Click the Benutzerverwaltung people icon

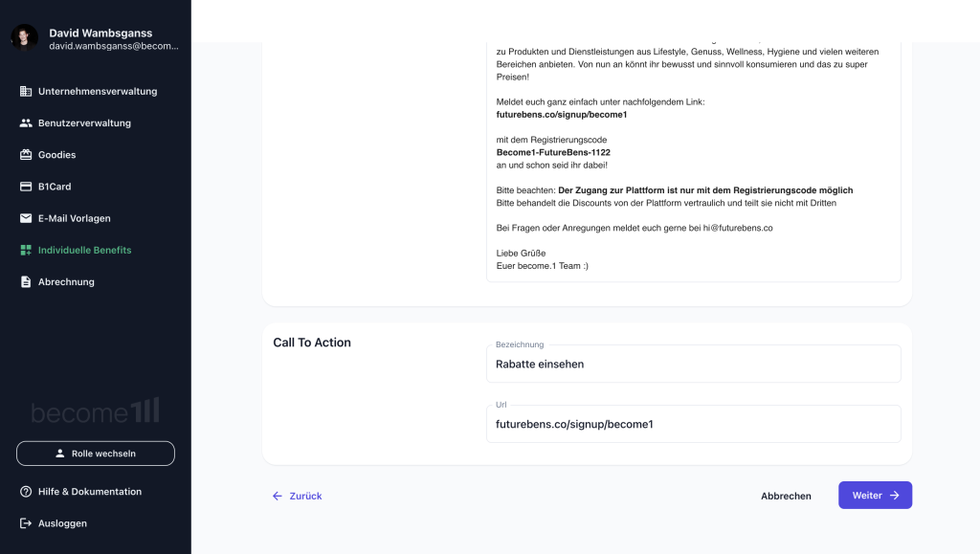[26, 123]
